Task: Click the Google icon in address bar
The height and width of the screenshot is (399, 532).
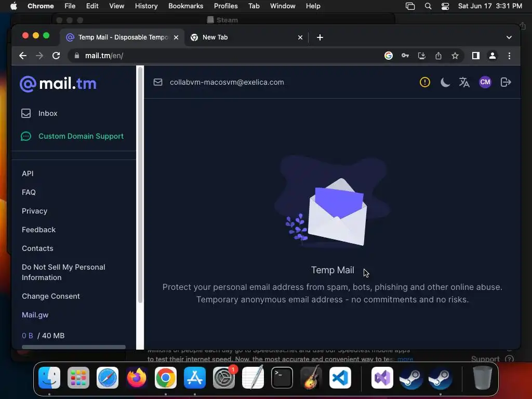Action: [x=389, y=56]
